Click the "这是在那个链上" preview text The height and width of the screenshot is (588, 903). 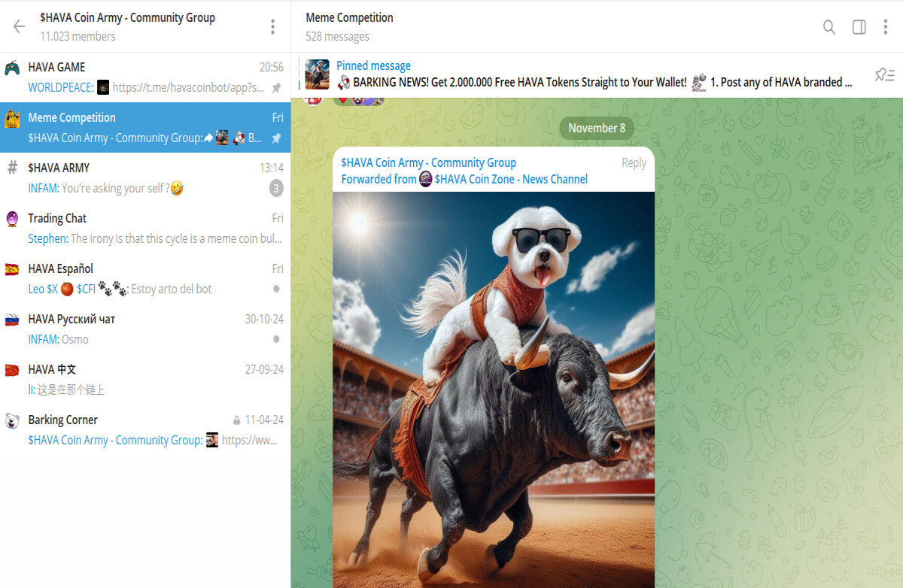click(71, 390)
